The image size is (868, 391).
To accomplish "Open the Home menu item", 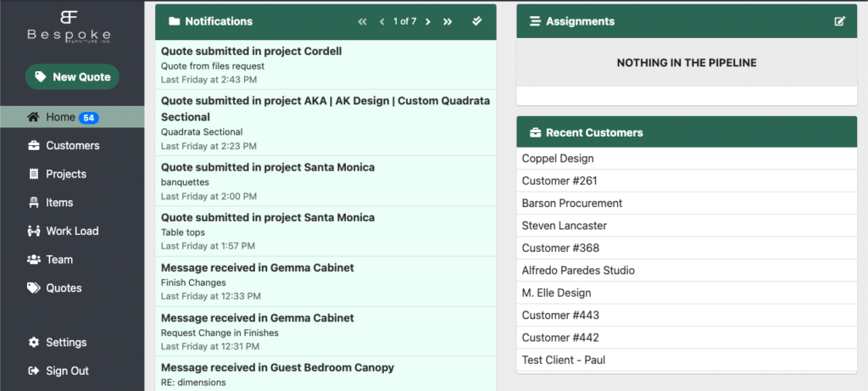I will (x=72, y=117).
